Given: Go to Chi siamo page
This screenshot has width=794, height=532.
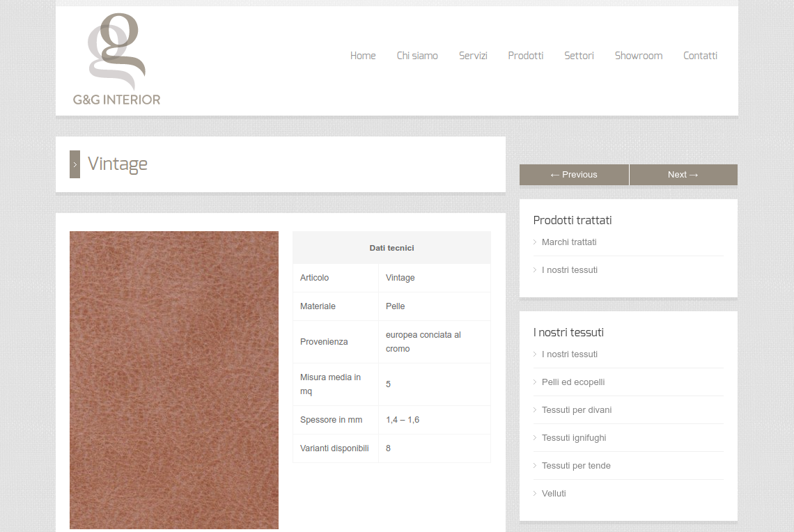Looking at the screenshot, I should (417, 56).
